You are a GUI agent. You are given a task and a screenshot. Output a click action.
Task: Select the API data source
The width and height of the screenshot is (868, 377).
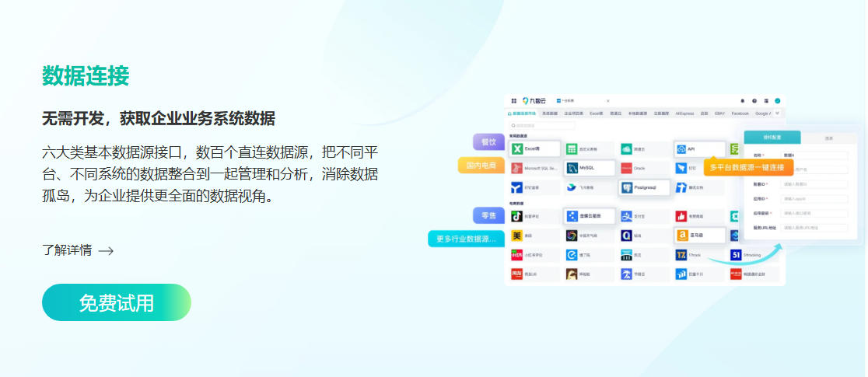pyautogui.click(x=700, y=149)
